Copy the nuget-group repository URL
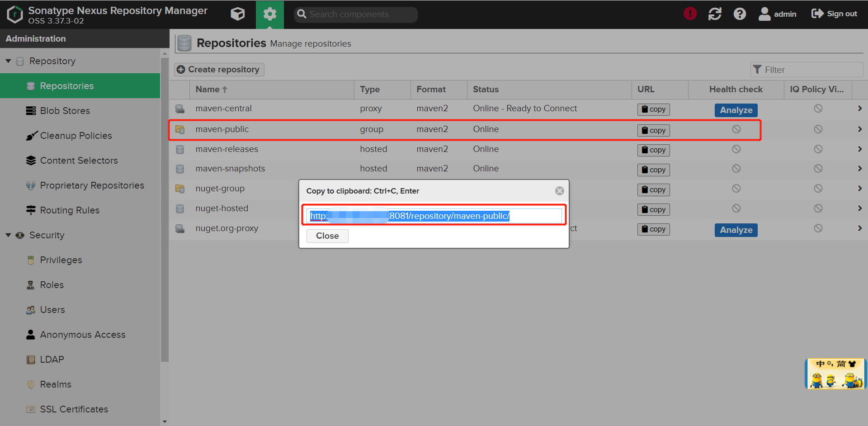The width and height of the screenshot is (868, 426). pyautogui.click(x=653, y=189)
